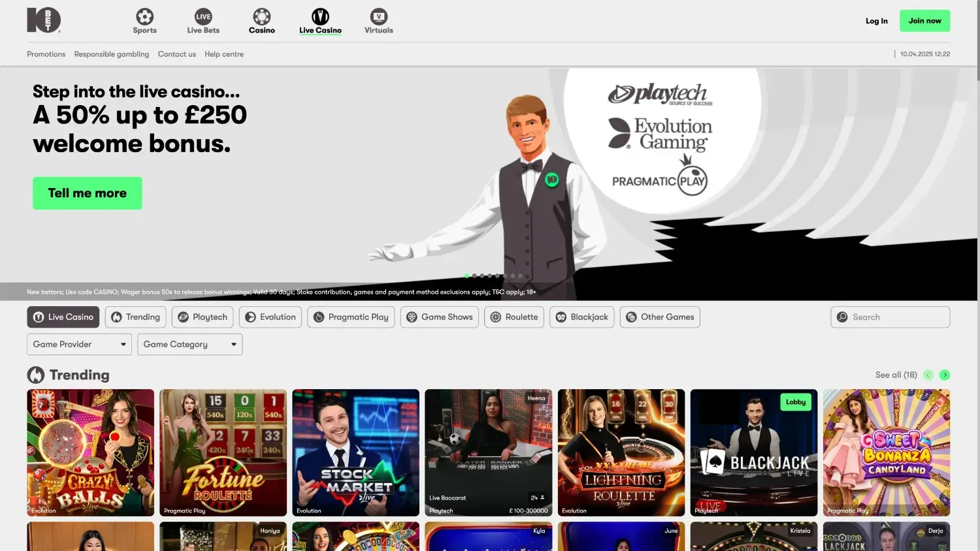
Task: Open the table hosted by Kyla
Action: (489, 537)
